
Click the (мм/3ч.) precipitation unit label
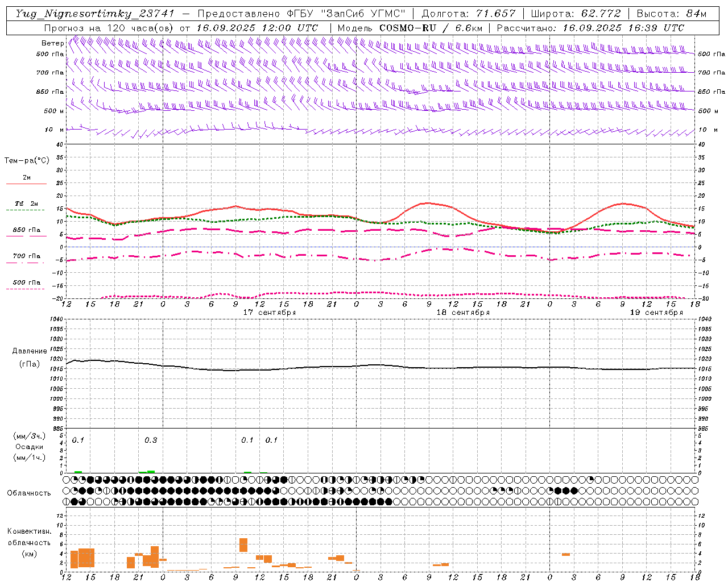[x=30, y=436]
